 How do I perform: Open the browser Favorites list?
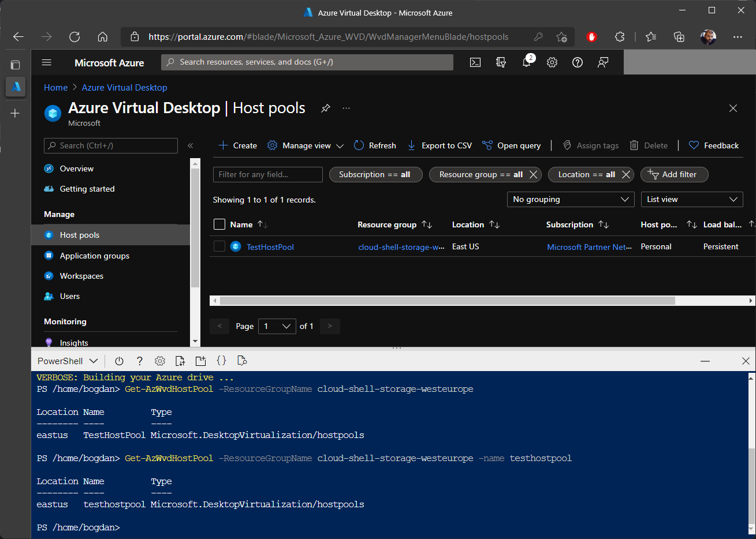pyautogui.click(x=651, y=37)
